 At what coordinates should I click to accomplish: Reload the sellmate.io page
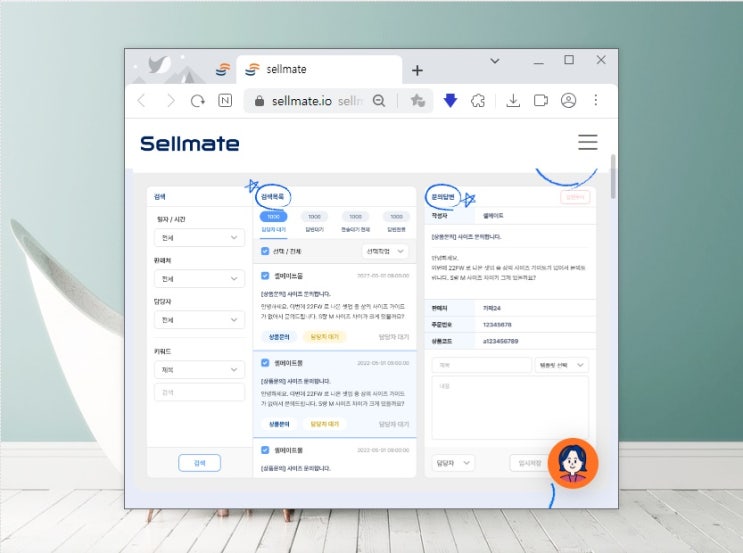point(198,100)
